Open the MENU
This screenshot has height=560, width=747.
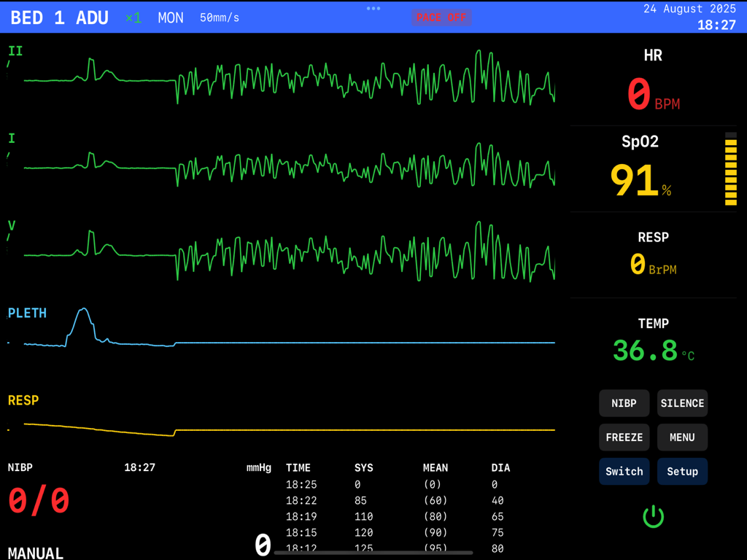[682, 437]
